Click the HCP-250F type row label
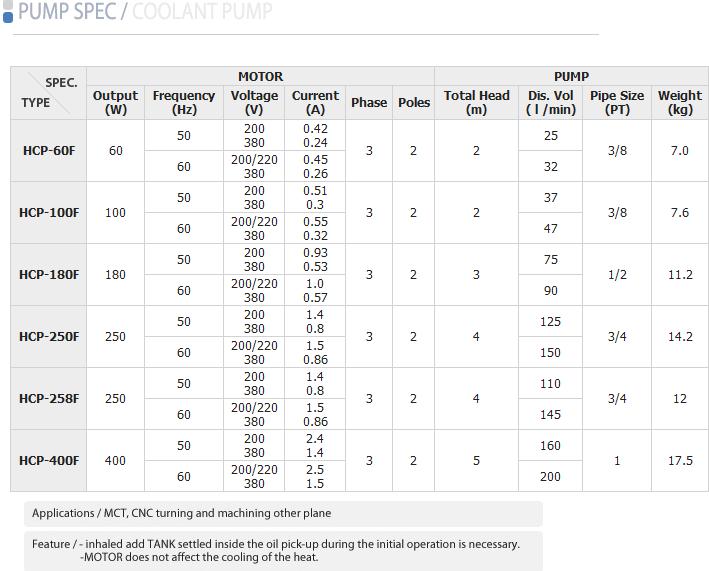This screenshot has width=709, height=571. click(49, 337)
